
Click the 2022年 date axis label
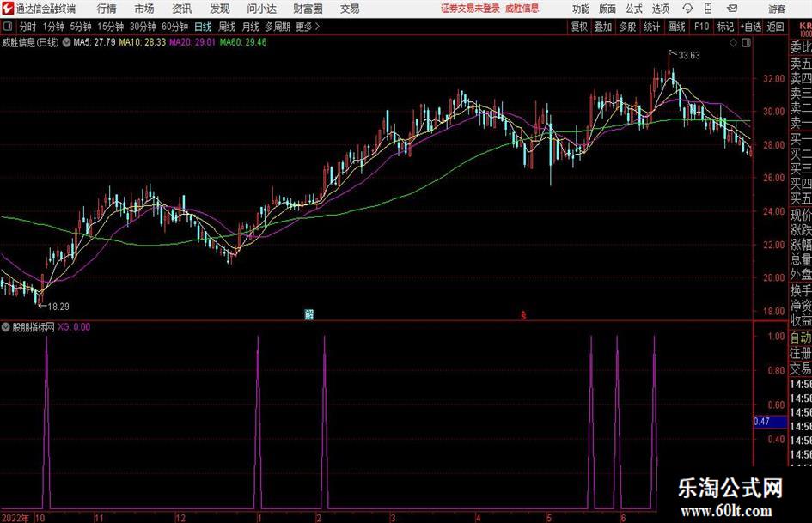15,518
